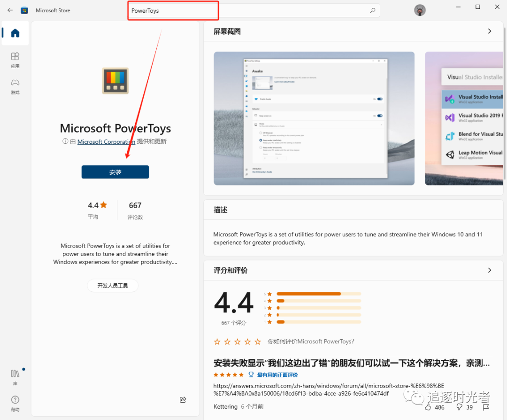This screenshot has width=507, height=420.
Task: Switch to the 应用 (Apps) section
Action: point(15,60)
